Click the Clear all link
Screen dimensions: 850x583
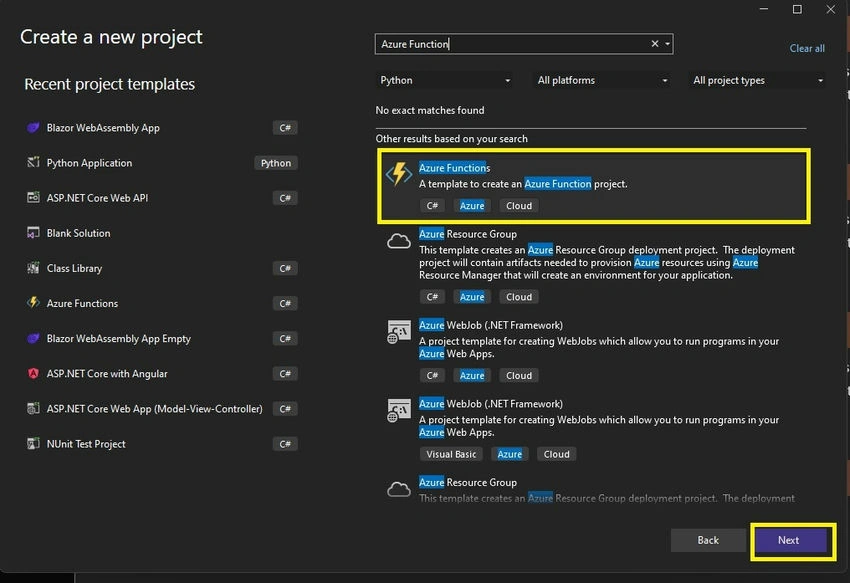tap(807, 48)
